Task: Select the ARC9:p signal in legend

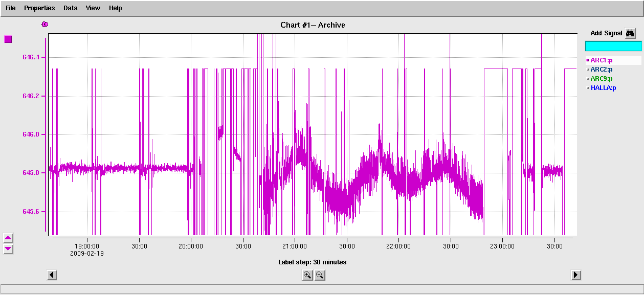Action: click(x=602, y=78)
